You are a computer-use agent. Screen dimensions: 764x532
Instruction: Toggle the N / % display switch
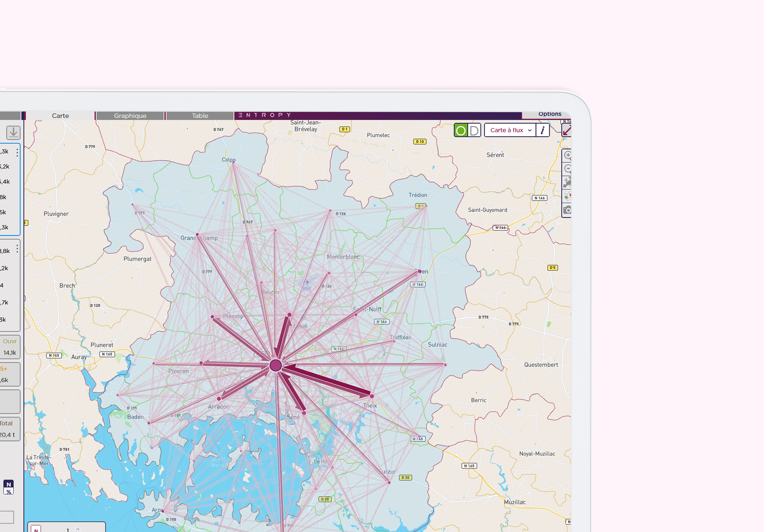[9, 487]
